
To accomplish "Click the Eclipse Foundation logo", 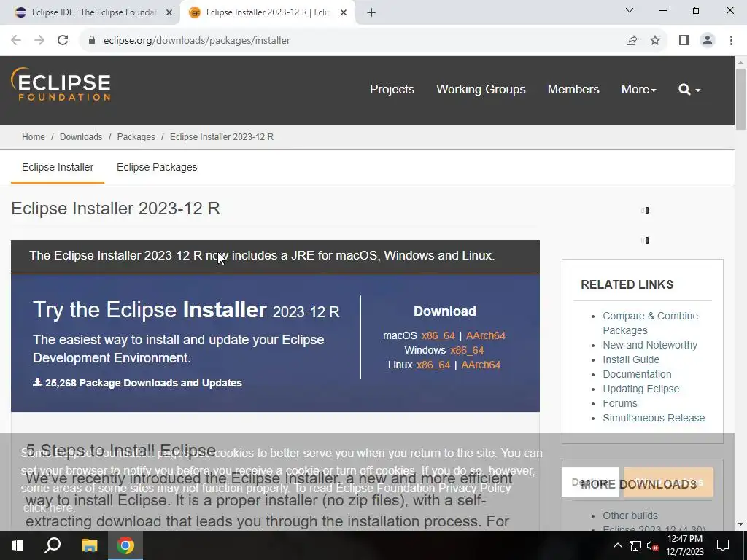I will (x=61, y=85).
